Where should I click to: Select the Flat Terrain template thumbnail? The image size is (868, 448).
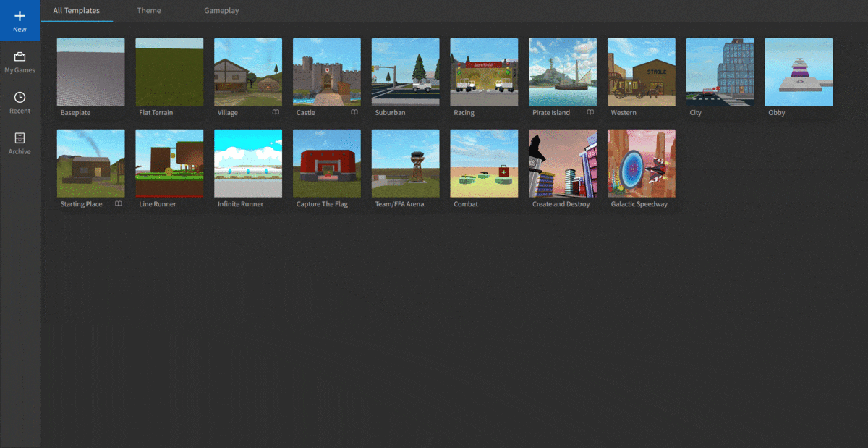170,72
